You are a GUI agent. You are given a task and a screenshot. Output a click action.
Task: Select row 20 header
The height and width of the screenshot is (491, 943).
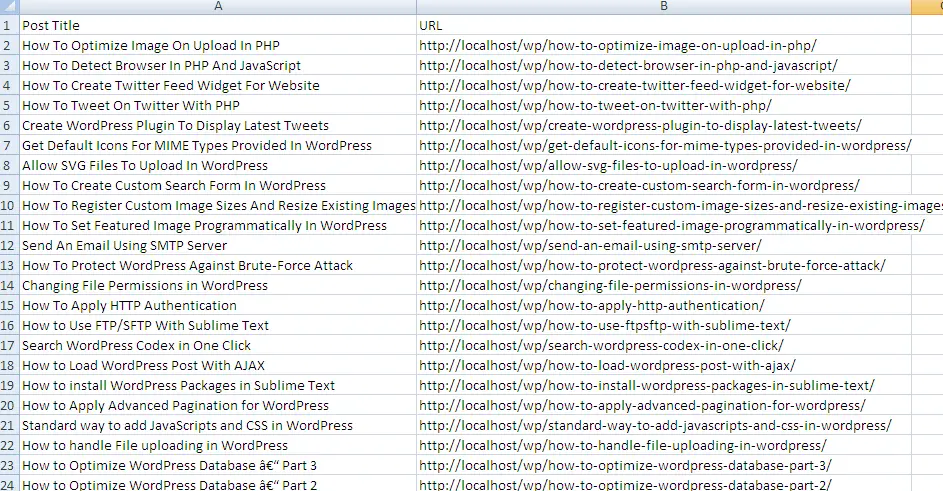click(x=8, y=405)
